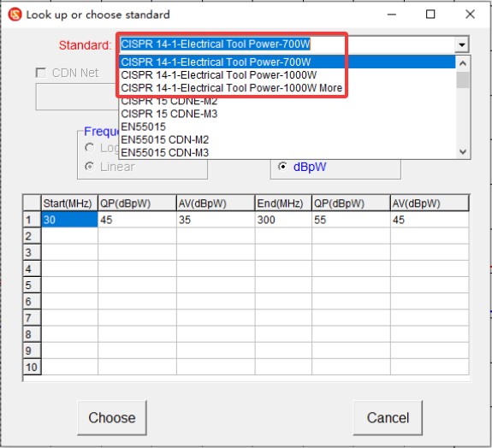The width and height of the screenshot is (492, 448).
Task: Click list scrollbar up arrow
Action: click(x=463, y=63)
